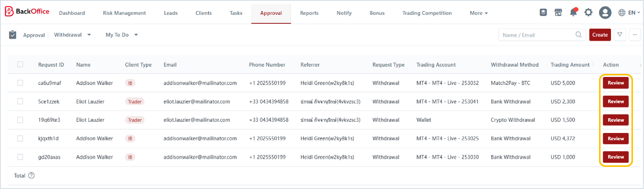Click the Match2Pay - BTC method cell
The width and height of the screenshot is (644, 189).
click(510, 83)
